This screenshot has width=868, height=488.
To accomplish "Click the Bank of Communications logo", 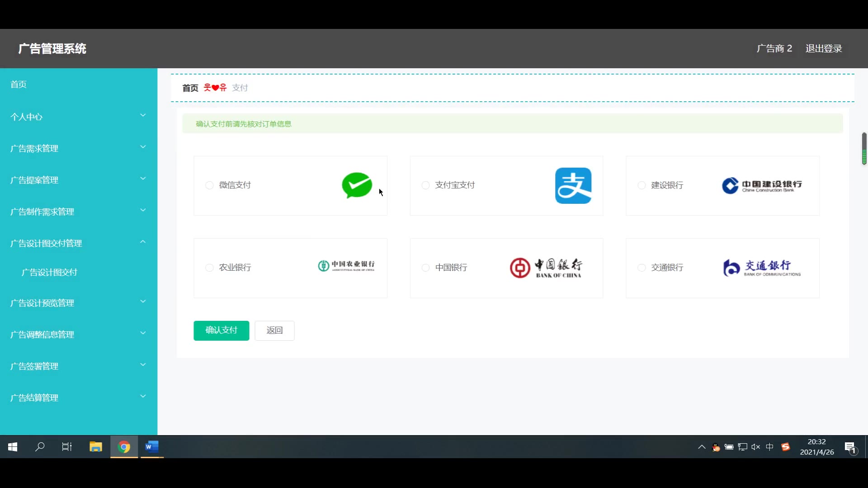I will click(x=762, y=267).
